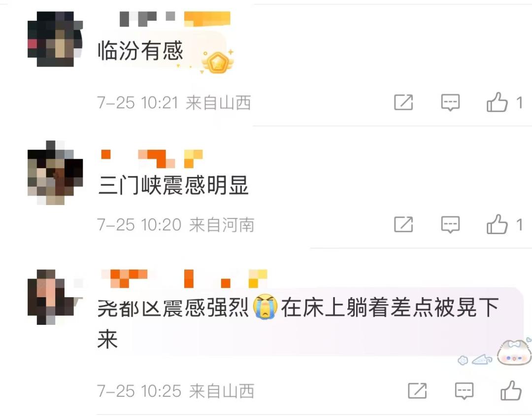Share the 三门峡震感明显 comment
The width and height of the screenshot is (532, 417).
tap(403, 224)
